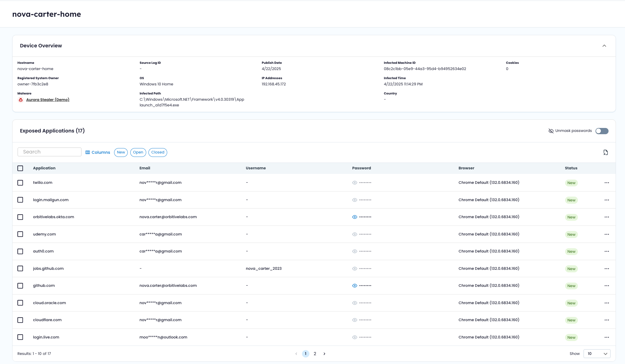The image size is (625, 364).
Task: Select the cloudflare.com row checkbox
Action: pos(20,320)
